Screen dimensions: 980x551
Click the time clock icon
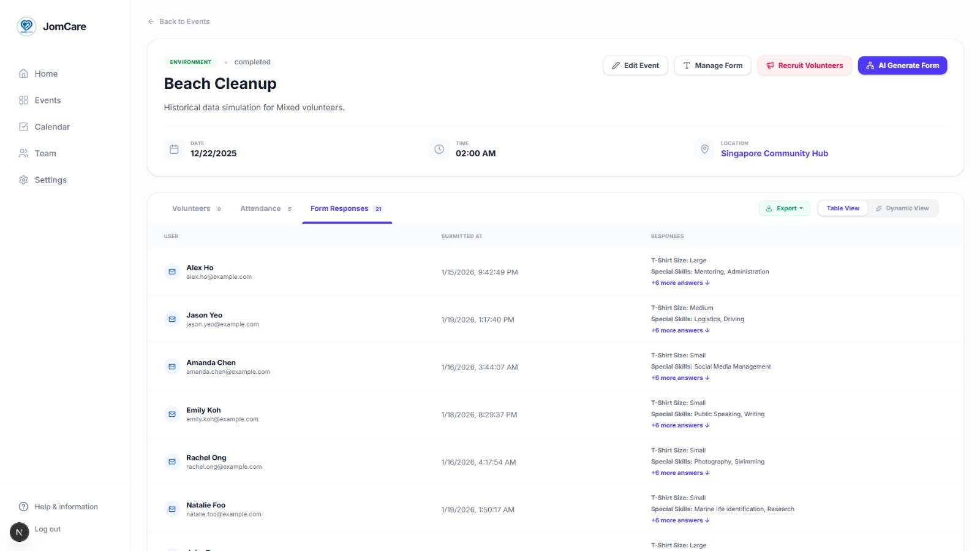[x=439, y=149]
